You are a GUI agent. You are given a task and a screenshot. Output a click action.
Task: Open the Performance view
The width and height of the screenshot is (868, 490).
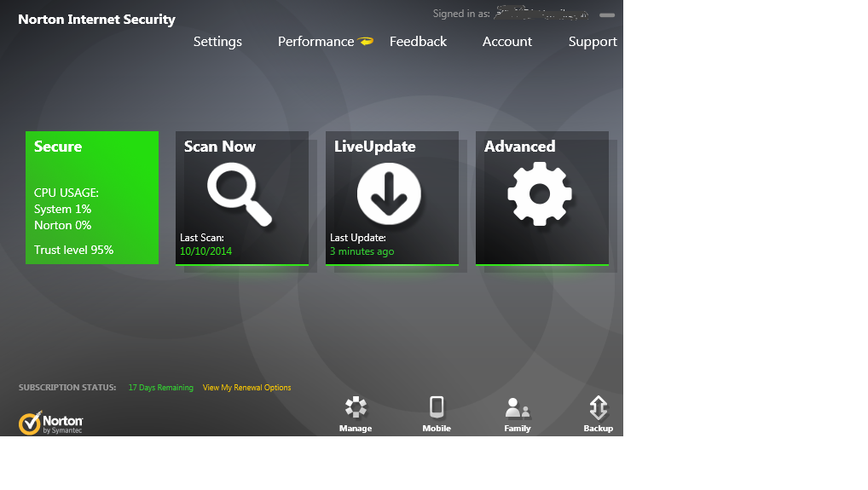pos(315,42)
